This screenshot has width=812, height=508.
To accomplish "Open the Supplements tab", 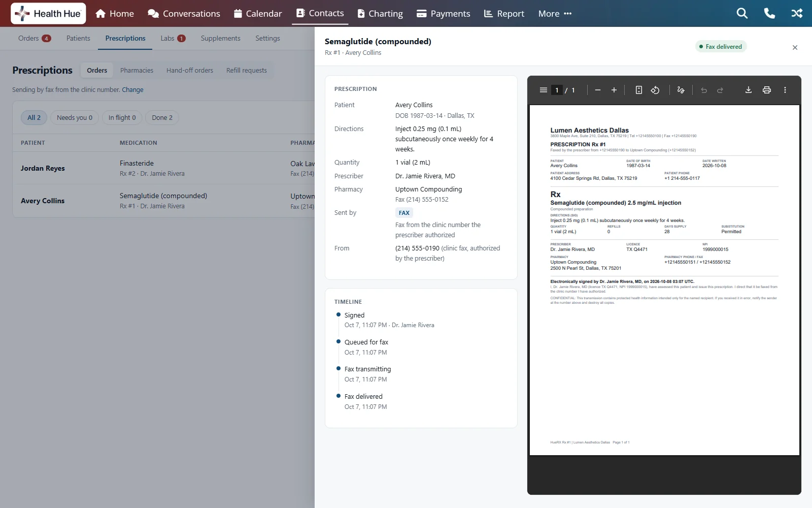I will [x=220, y=39].
